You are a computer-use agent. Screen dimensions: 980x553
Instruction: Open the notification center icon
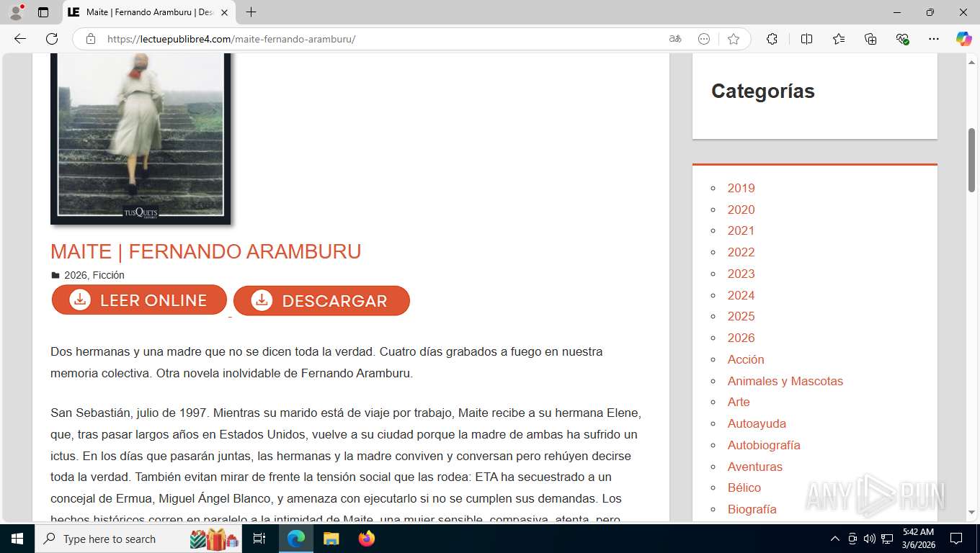click(956, 539)
